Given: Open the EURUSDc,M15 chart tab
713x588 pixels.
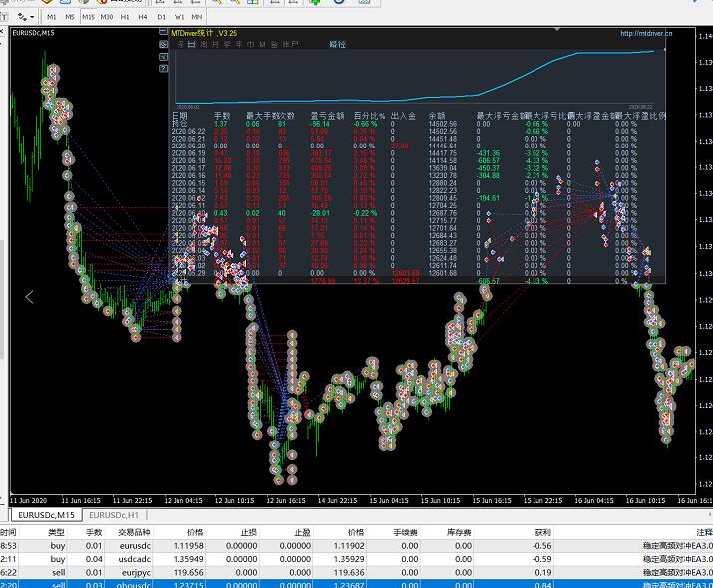Looking at the screenshot, I should coord(43,515).
